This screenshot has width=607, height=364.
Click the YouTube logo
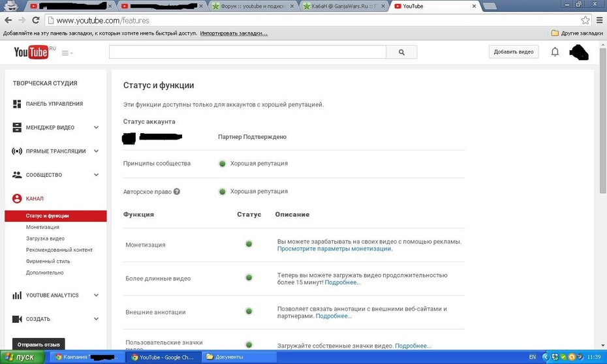(x=31, y=52)
